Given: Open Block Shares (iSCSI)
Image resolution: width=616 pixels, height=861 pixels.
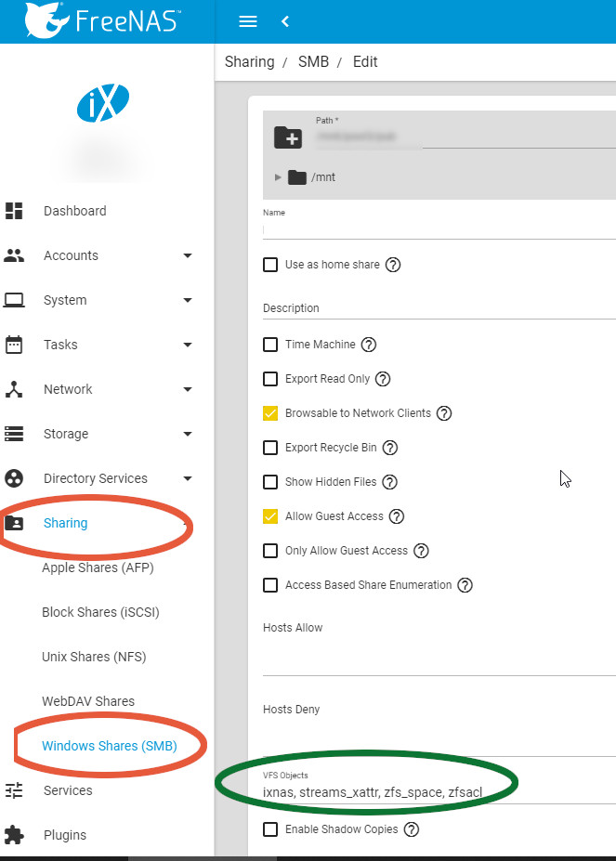Looking at the screenshot, I should [100, 612].
